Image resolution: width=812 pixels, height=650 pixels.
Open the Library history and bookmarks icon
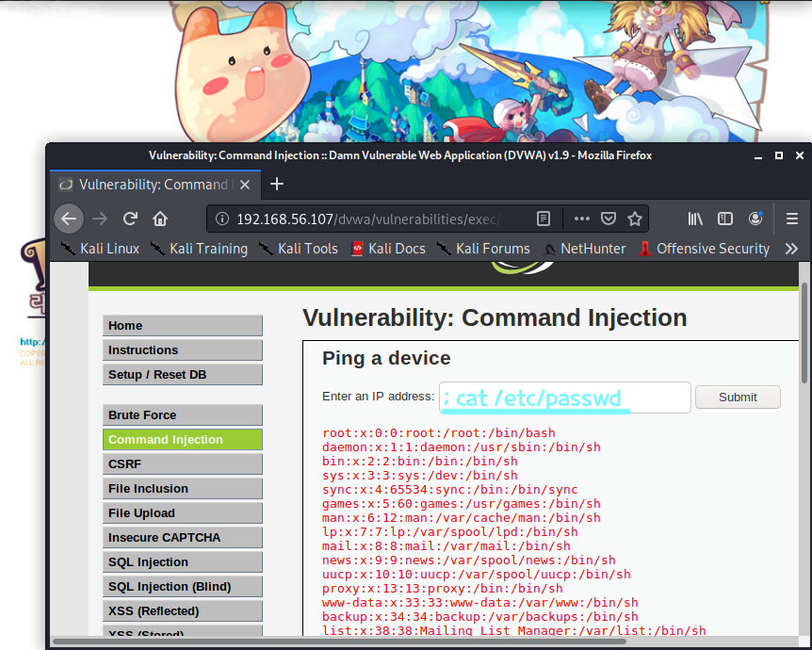point(695,219)
